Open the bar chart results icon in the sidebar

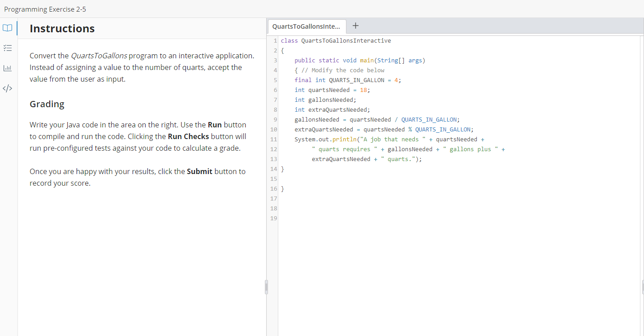(7, 68)
